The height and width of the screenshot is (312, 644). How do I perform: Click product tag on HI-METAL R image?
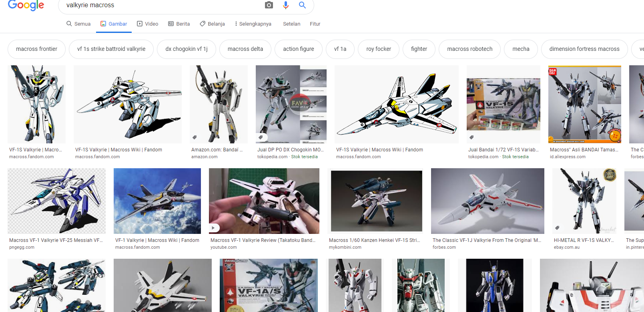pos(557,228)
